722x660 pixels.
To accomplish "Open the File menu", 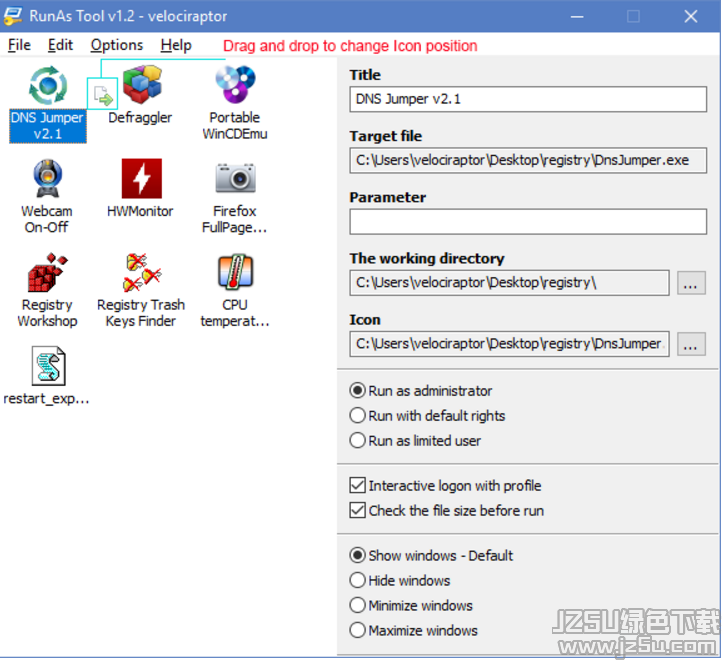I will tap(19, 45).
